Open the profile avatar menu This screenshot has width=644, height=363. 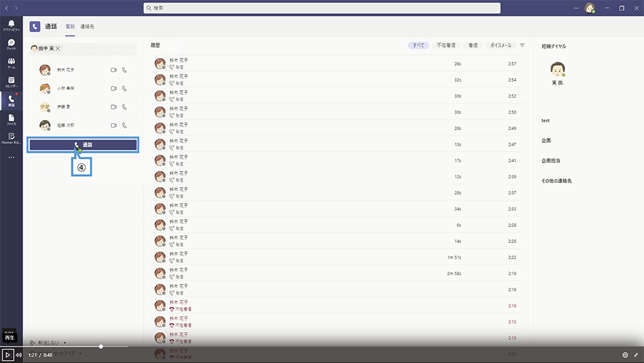pyautogui.click(x=590, y=8)
